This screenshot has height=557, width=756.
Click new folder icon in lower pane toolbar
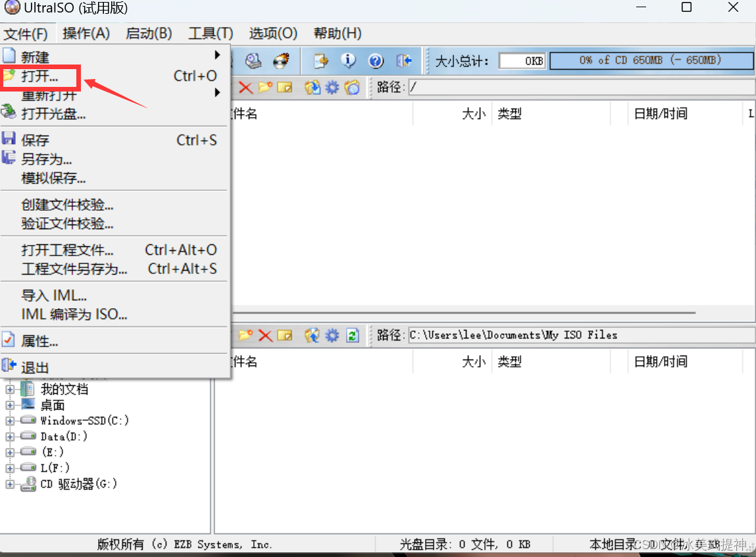(x=245, y=335)
